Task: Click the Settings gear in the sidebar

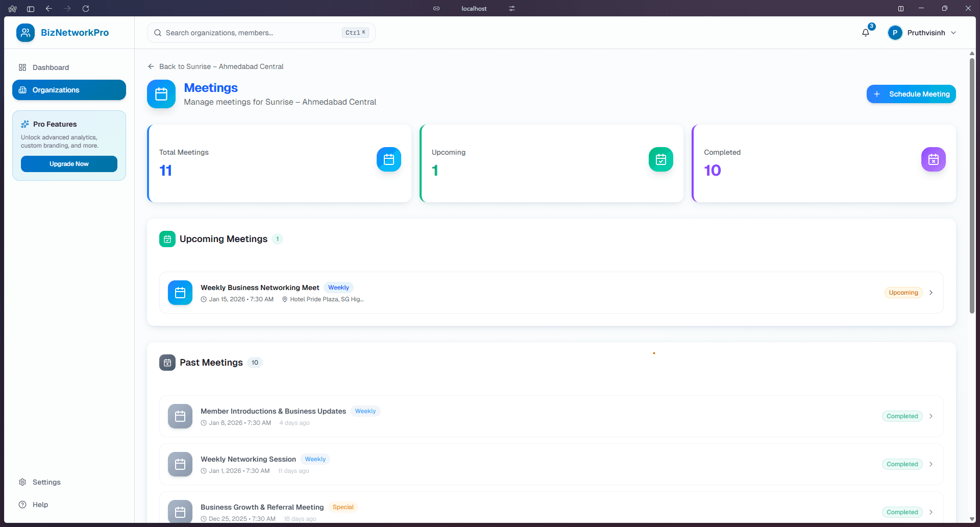Action: [22, 482]
